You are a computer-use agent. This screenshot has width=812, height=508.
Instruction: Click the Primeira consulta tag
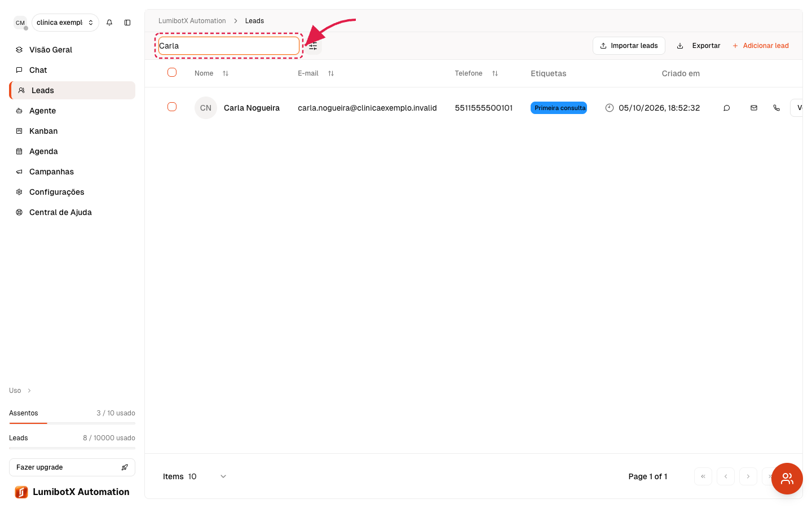[x=559, y=108]
